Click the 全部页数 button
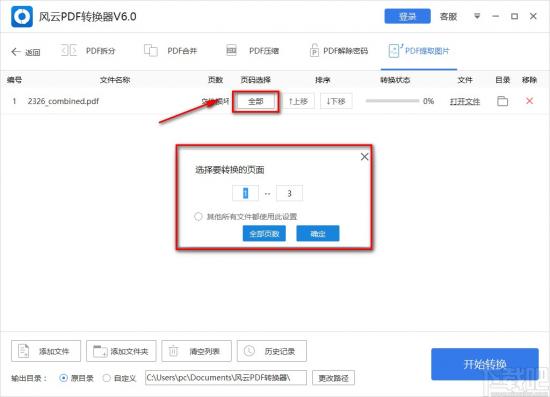550x397 pixels. pos(264,234)
